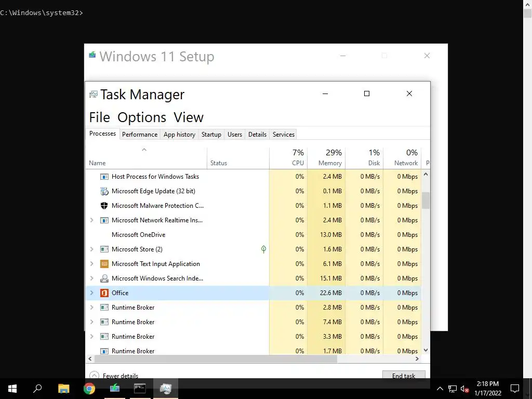Click the network status tray icon
The width and height of the screenshot is (532, 399).
[x=453, y=389]
